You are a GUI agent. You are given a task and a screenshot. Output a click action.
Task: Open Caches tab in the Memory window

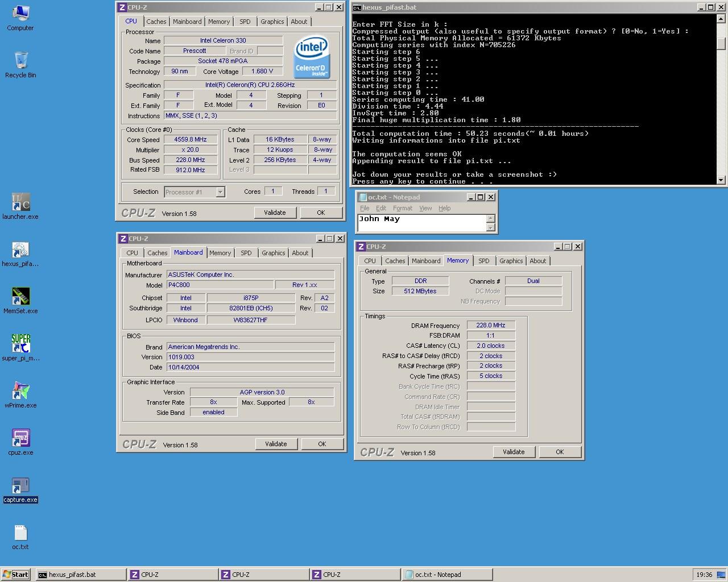coord(395,261)
